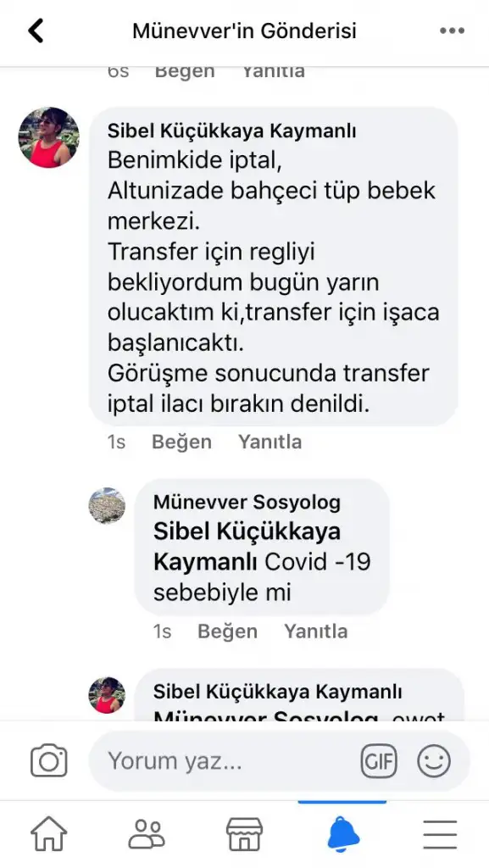The image size is (489, 868).
Task: Go back using the arrow icon
Action: tap(36, 31)
